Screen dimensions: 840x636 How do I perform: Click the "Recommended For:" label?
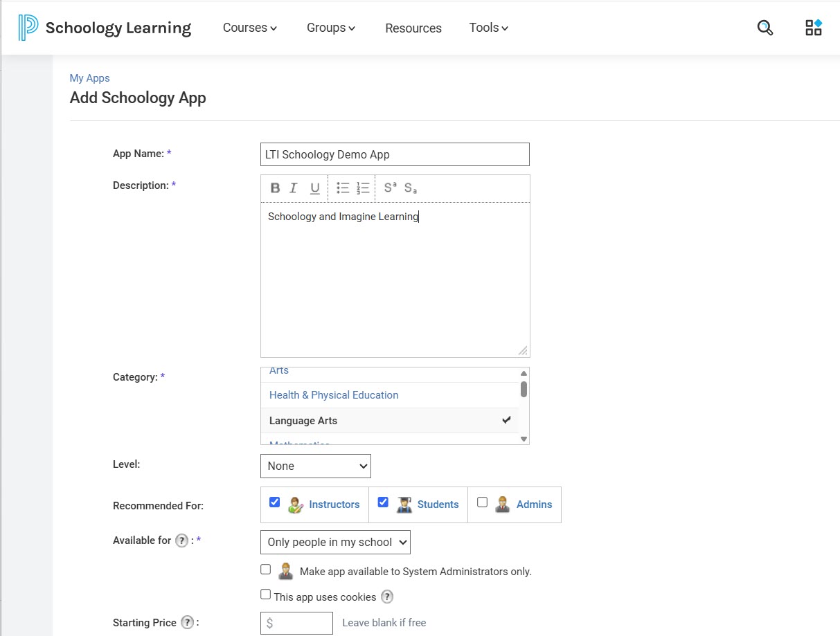pyautogui.click(x=158, y=506)
